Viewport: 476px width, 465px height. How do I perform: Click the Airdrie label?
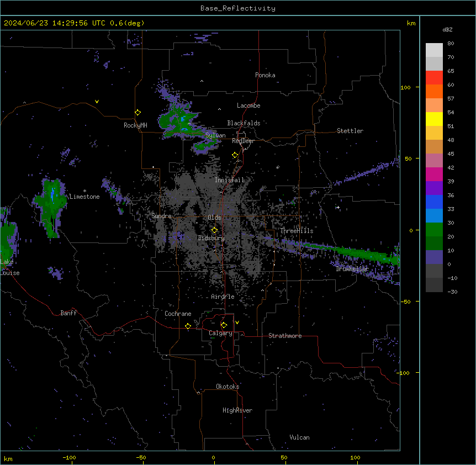[223, 297]
